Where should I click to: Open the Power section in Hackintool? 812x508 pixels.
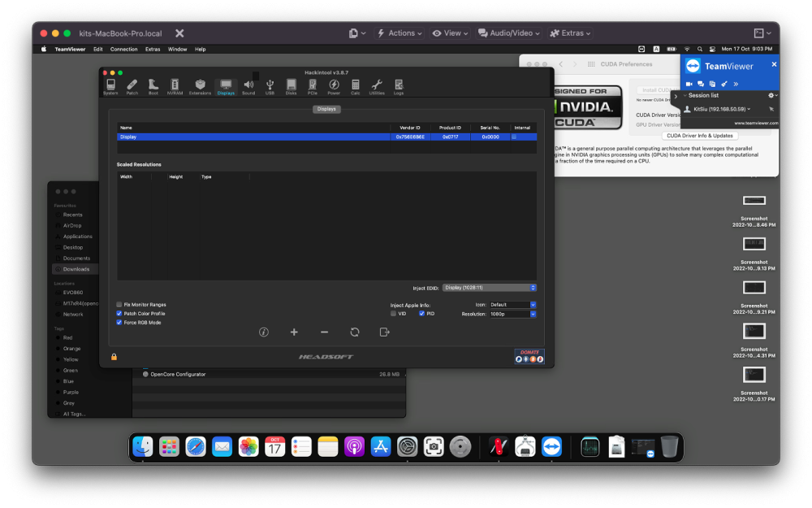334,87
